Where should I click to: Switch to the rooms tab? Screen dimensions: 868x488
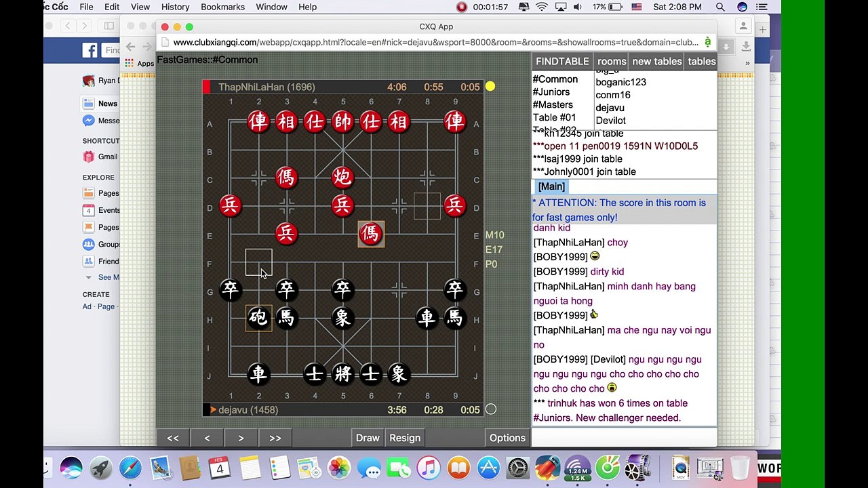[x=612, y=61]
